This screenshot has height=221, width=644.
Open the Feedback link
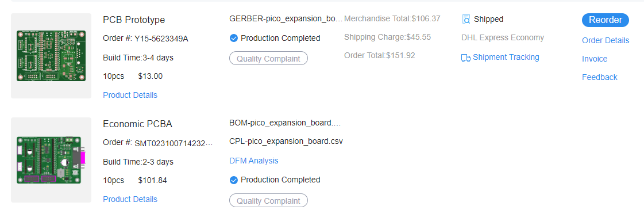tap(599, 77)
